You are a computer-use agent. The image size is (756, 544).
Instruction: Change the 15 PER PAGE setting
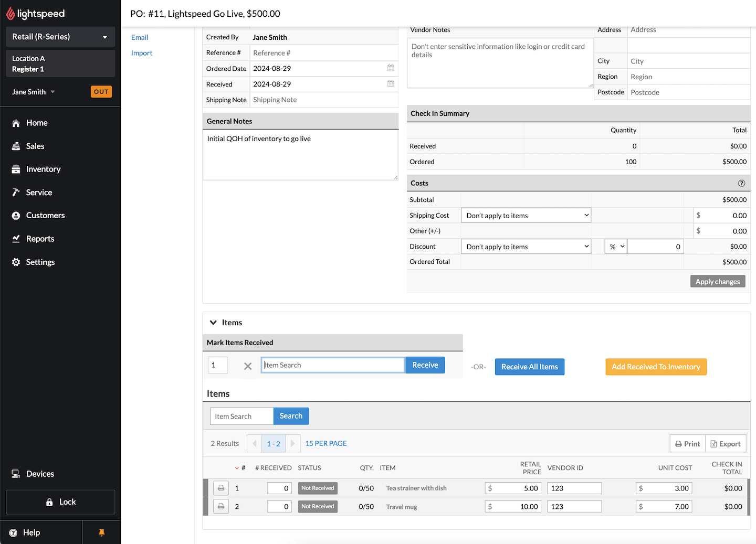[x=326, y=444]
